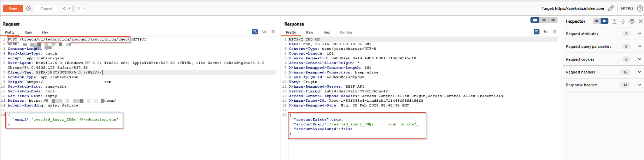Collapse all Inspector sections icon
Image resolution: width=644 pixels, height=160 pixels.
[x=623, y=22]
